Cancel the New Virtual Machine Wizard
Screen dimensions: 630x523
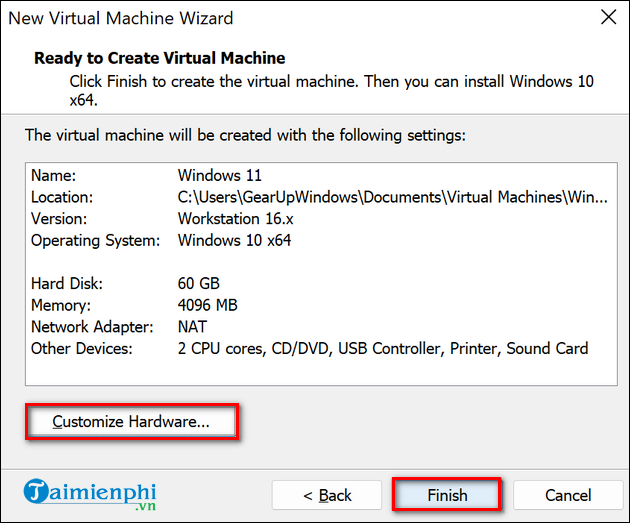pos(568,495)
